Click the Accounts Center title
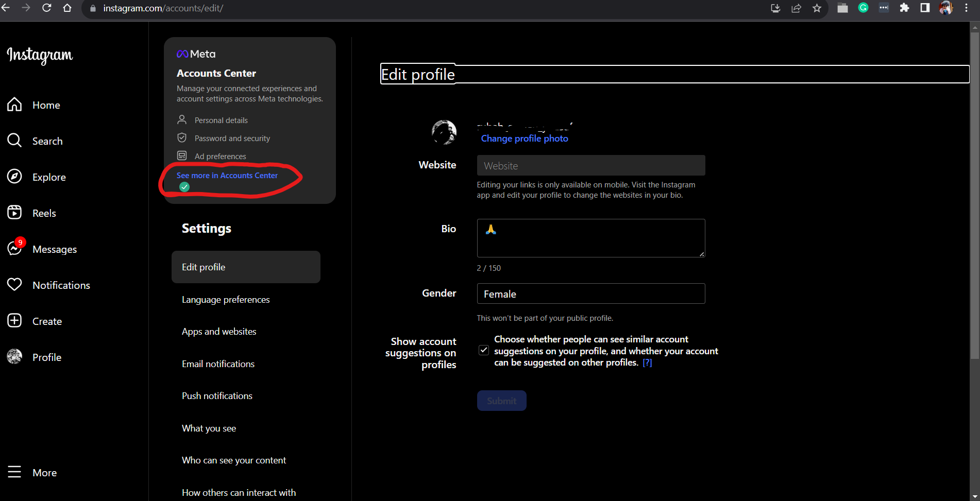The width and height of the screenshot is (980, 501). pos(216,73)
